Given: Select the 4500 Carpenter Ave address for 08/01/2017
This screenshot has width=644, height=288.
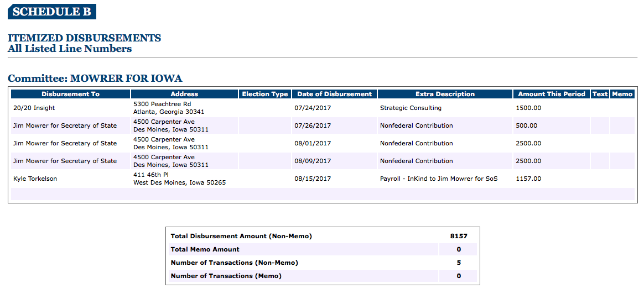Looking at the screenshot, I should tap(171, 143).
